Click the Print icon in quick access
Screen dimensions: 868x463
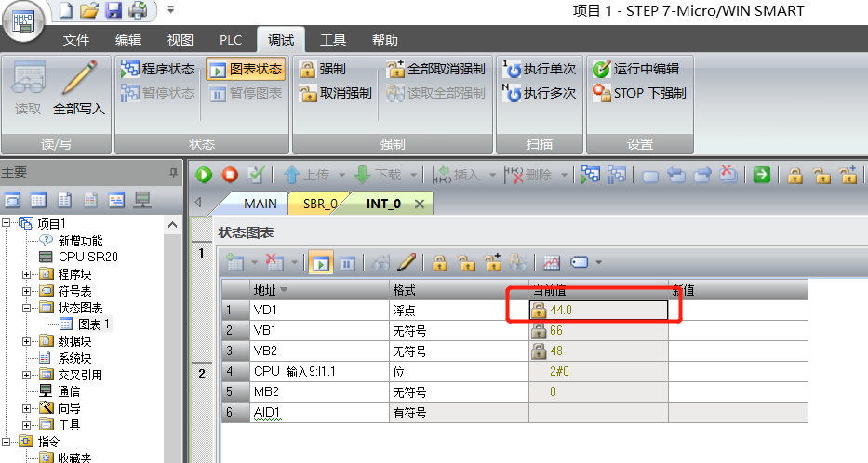pyautogui.click(x=138, y=10)
